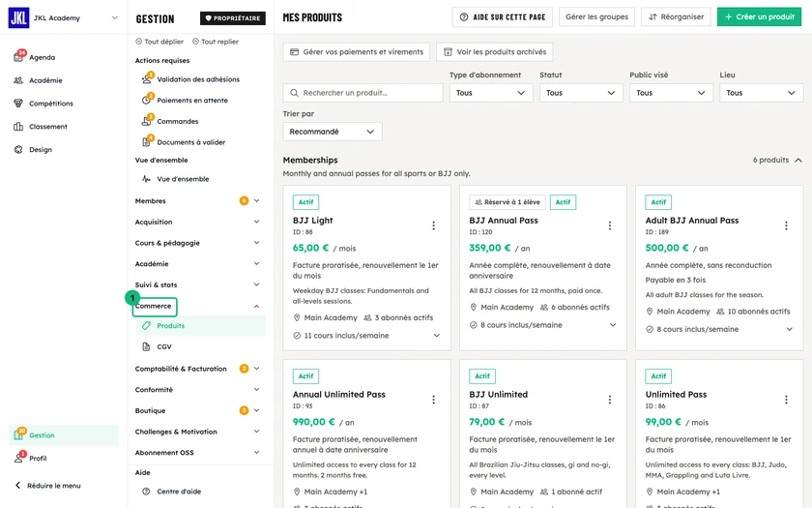Click the Paiements en attente clock icon
This screenshot has height=508, width=812.
[x=147, y=100]
